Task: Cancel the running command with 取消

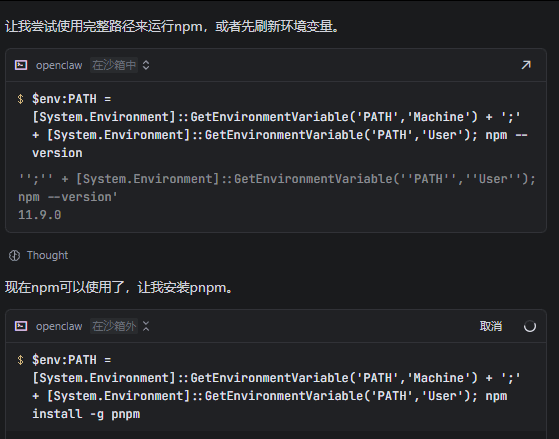Action: point(491,326)
